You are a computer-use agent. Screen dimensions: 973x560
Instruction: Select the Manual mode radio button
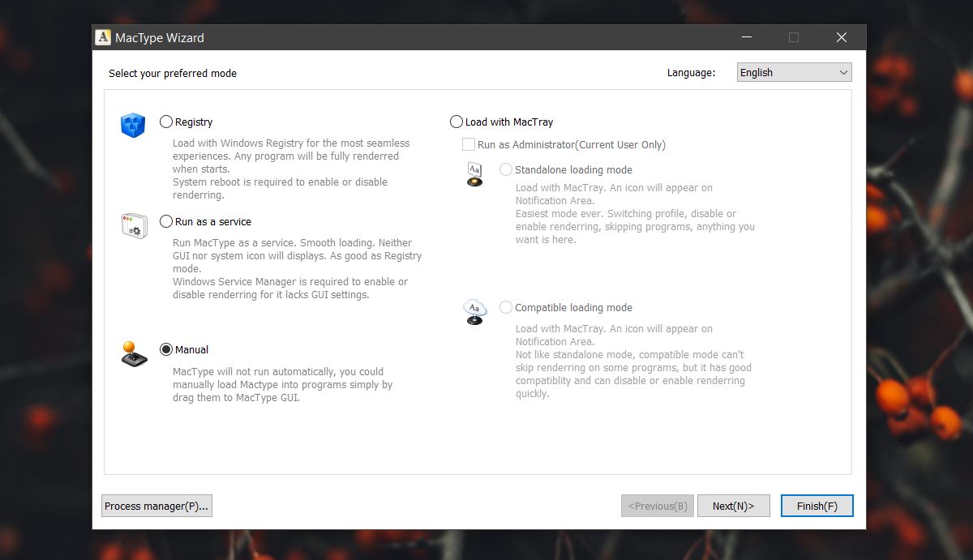click(x=166, y=349)
